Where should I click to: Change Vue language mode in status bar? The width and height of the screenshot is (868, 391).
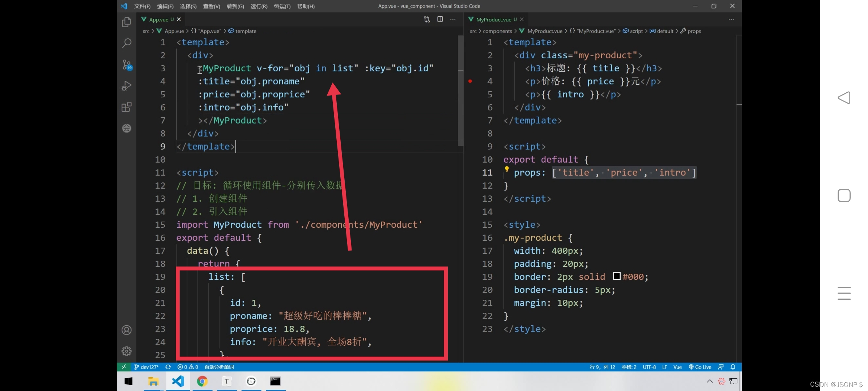(x=677, y=367)
